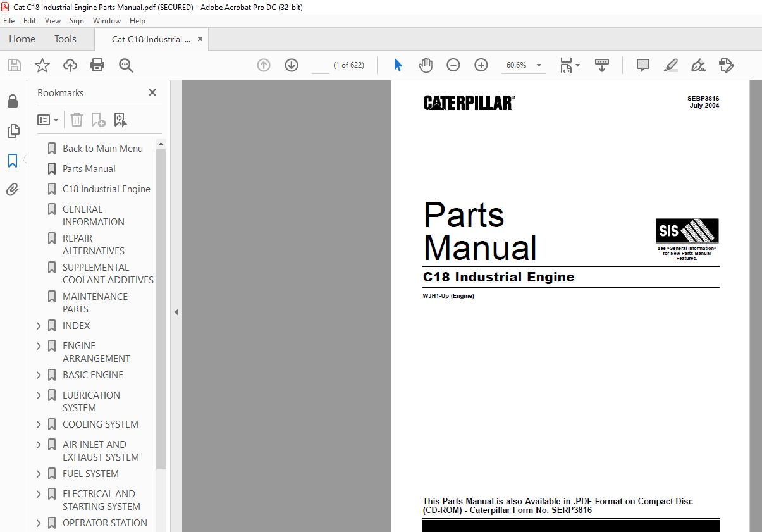Viewport: 762px width, 532px height.
Task: Open the zoom level dropdown
Action: pyautogui.click(x=539, y=65)
